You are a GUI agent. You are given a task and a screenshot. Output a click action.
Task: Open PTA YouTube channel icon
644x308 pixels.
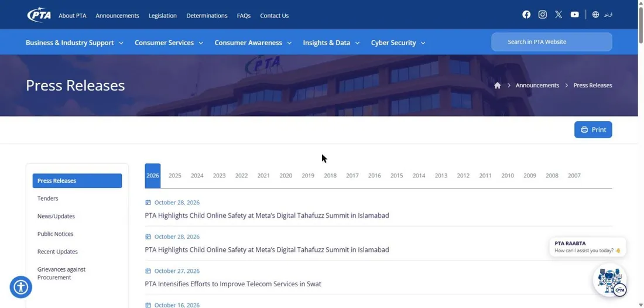pos(574,15)
